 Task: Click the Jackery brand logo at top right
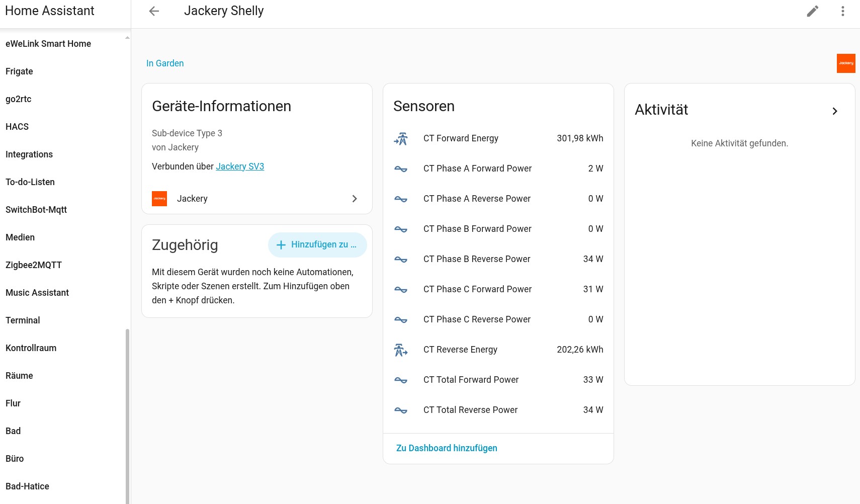[x=846, y=63]
